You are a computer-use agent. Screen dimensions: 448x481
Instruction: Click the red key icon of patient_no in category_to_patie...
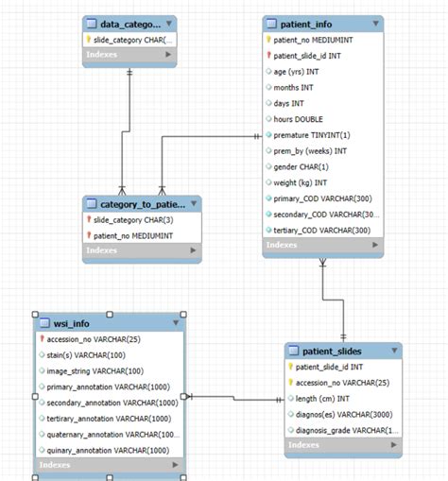coord(89,235)
